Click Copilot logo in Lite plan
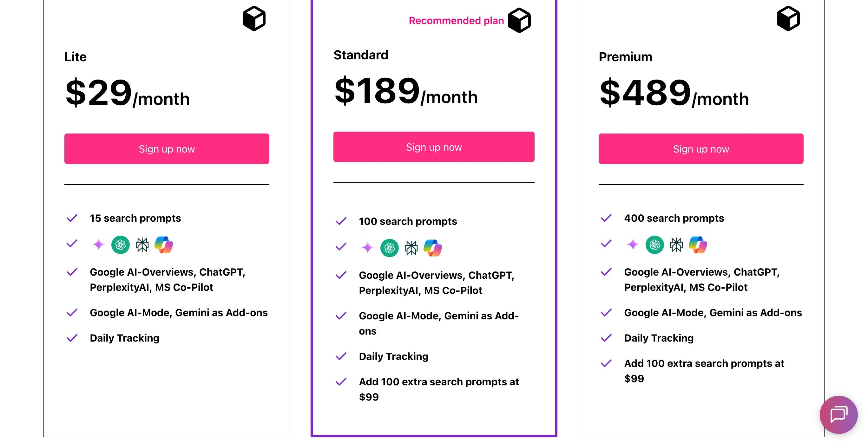This screenshot has height=444, width=868. (x=164, y=245)
